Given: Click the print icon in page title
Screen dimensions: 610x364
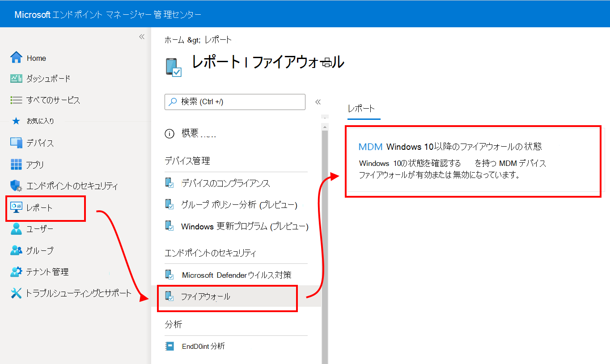Looking at the screenshot, I should [x=327, y=63].
